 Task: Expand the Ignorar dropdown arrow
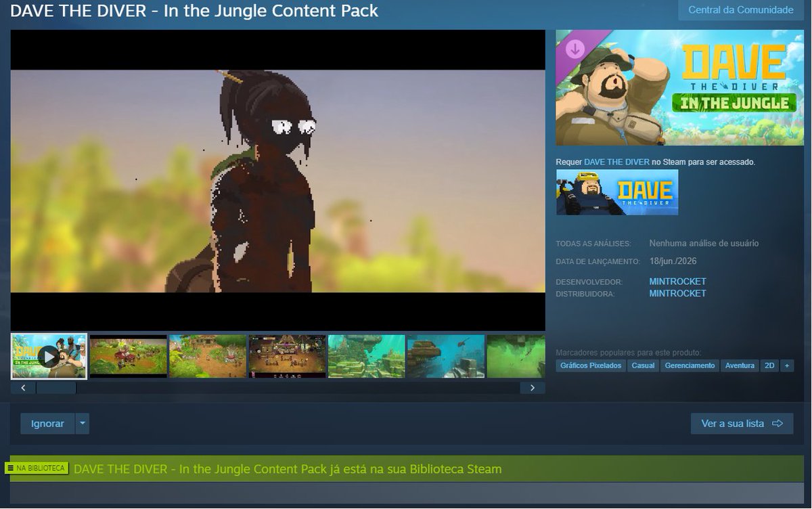click(83, 424)
